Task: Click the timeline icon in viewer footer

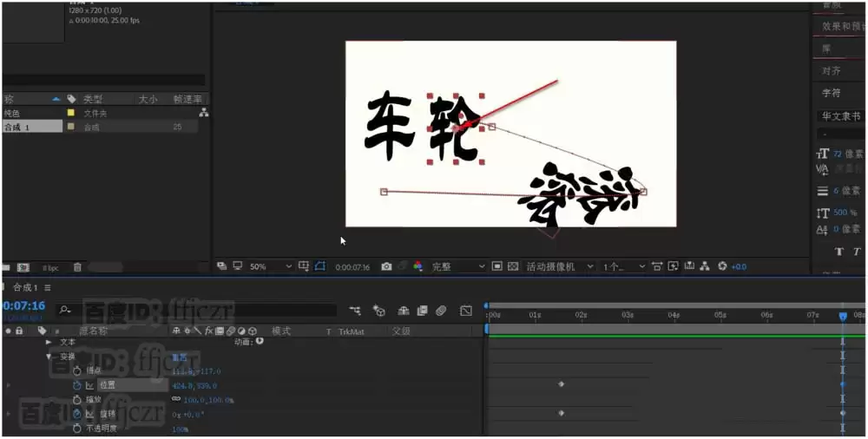Action: coord(689,266)
